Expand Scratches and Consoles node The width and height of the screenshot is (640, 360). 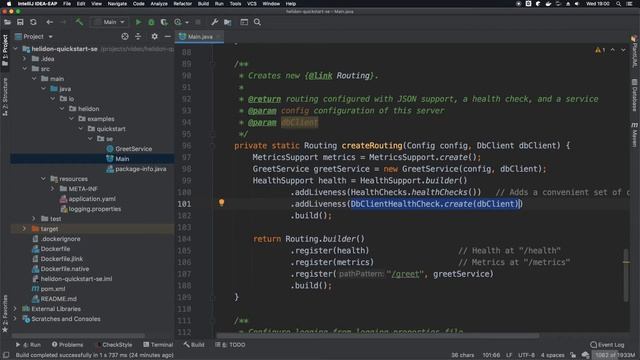(x=16, y=319)
